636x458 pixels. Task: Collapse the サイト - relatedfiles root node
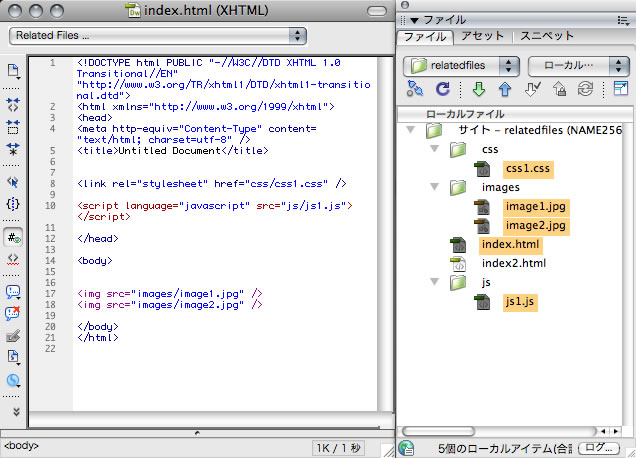point(410,130)
